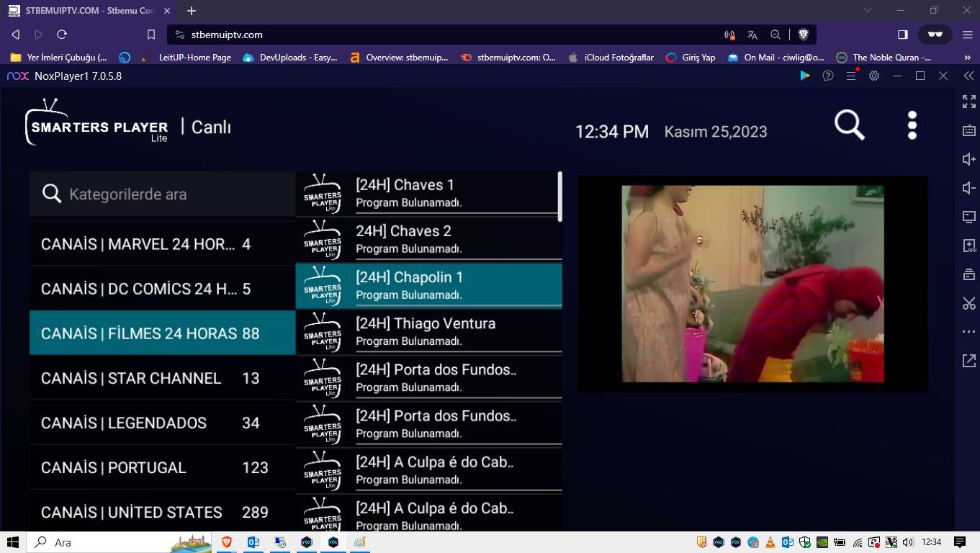Play the [24H] Chaves 1 channel
980x553 pixels.
pyautogui.click(x=428, y=194)
